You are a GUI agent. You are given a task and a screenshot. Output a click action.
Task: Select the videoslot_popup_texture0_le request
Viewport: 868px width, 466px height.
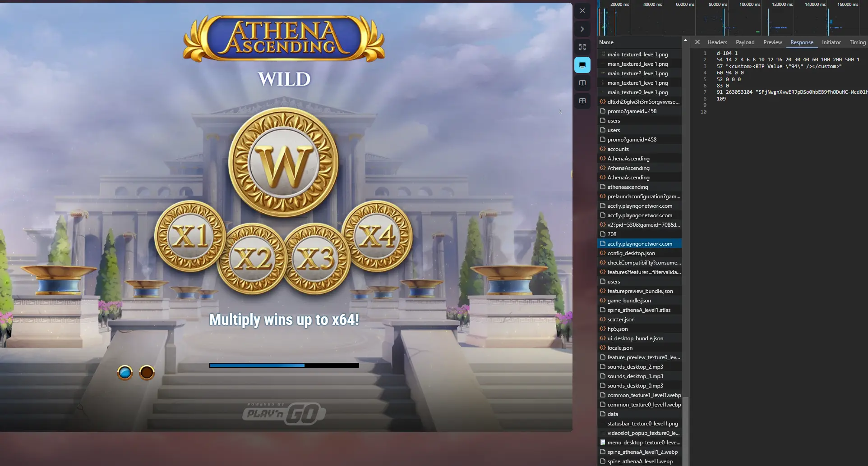tap(639, 433)
